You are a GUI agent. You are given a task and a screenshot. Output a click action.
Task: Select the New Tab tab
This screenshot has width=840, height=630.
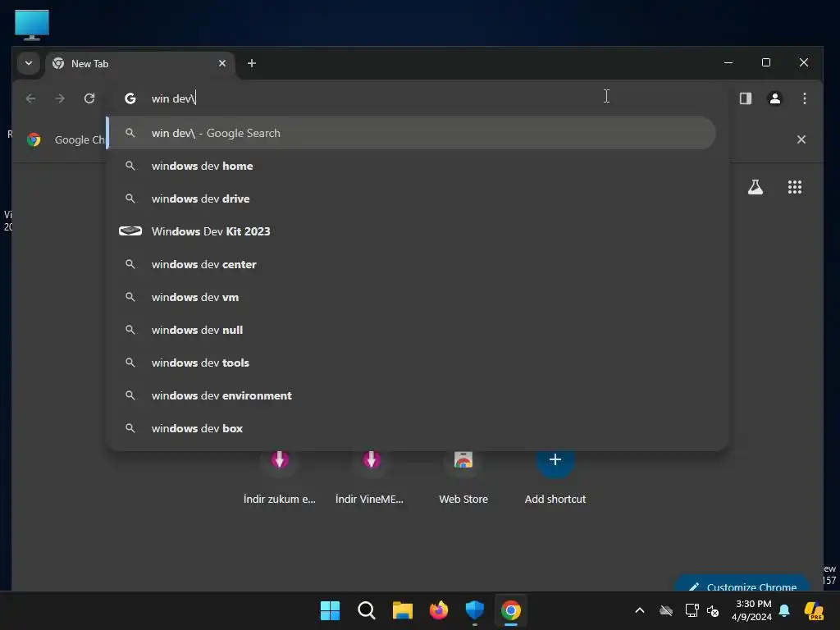coord(140,64)
